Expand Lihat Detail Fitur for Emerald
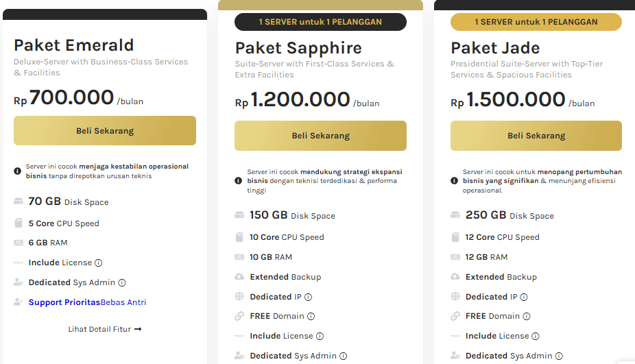The image size is (635, 364). pos(104,329)
